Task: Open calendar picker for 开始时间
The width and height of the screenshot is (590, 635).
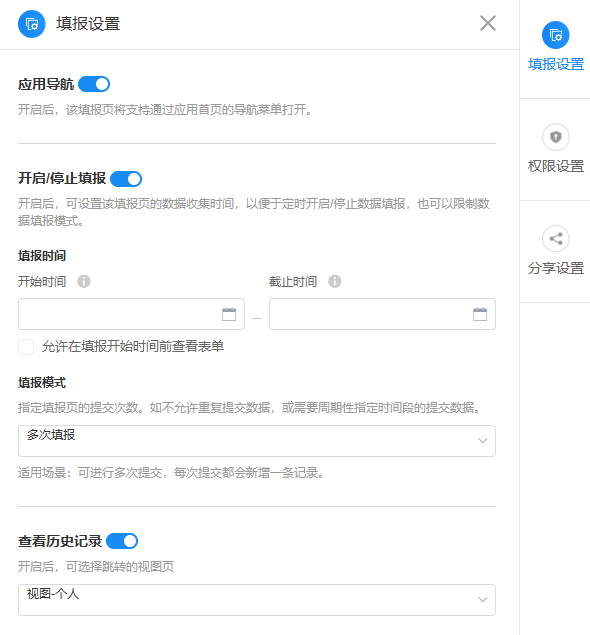Action: coord(229,314)
